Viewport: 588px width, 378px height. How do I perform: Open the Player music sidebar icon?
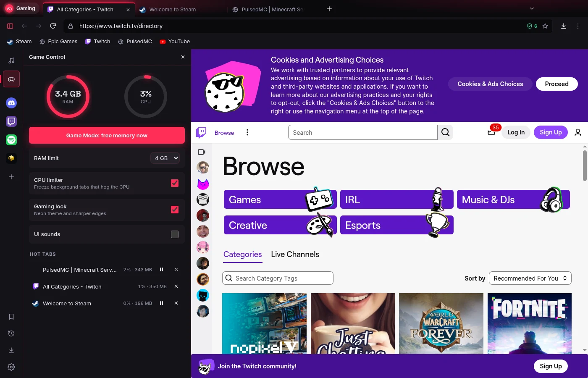click(11, 60)
